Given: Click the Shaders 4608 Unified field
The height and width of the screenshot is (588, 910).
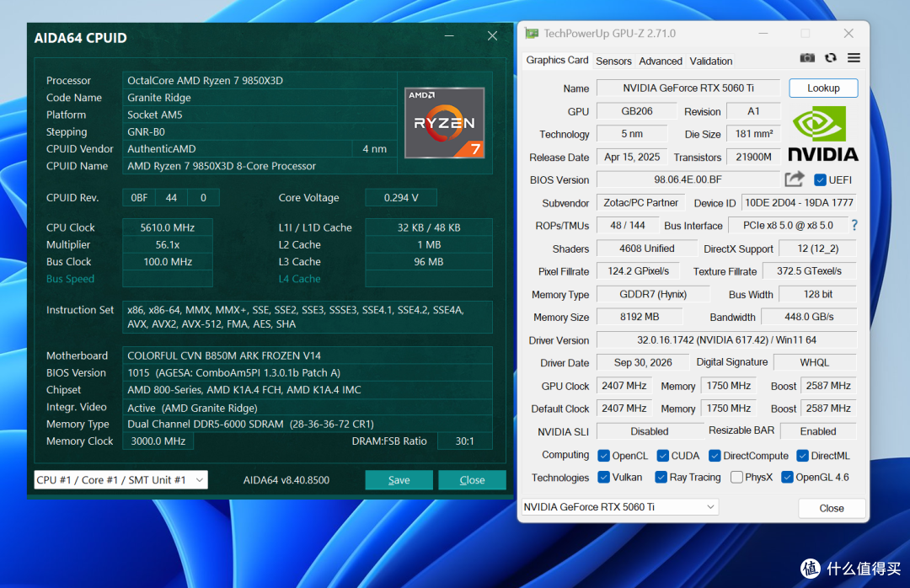Looking at the screenshot, I should pyautogui.click(x=646, y=249).
